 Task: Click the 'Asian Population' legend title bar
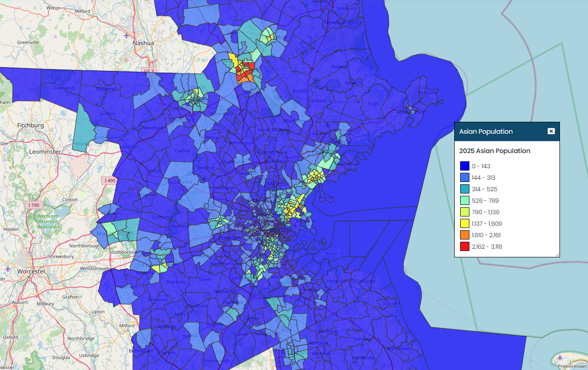[x=507, y=131]
